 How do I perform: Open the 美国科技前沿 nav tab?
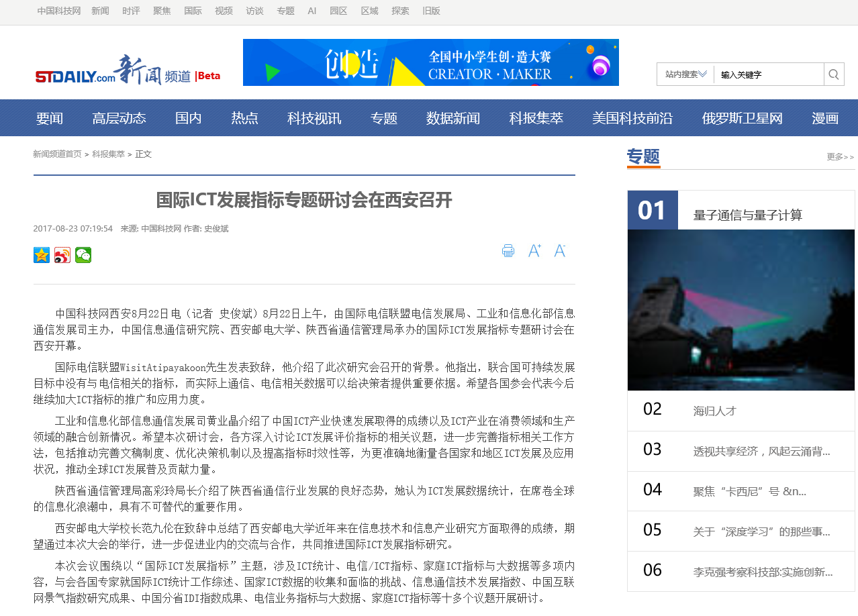click(x=632, y=118)
